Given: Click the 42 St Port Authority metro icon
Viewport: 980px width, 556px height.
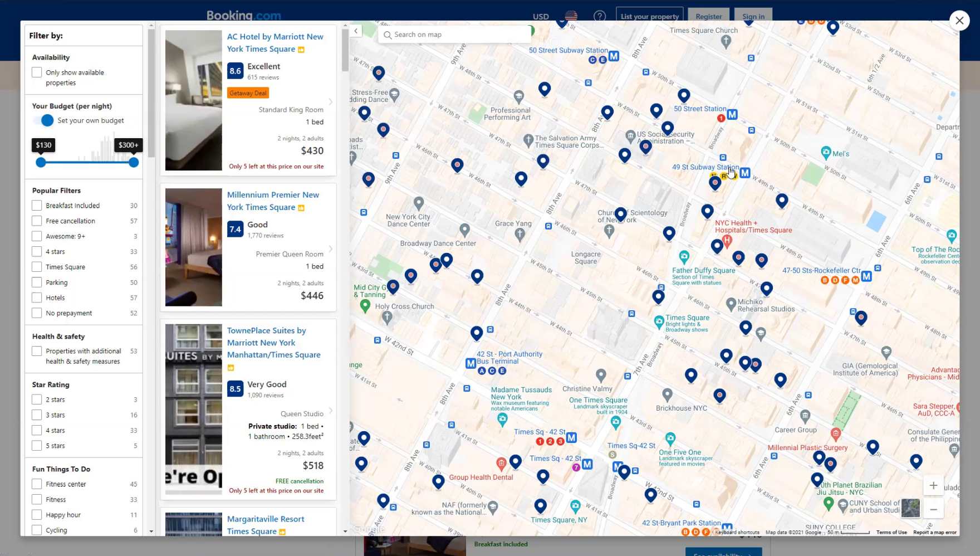Looking at the screenshot, I should tap(471, 363).
